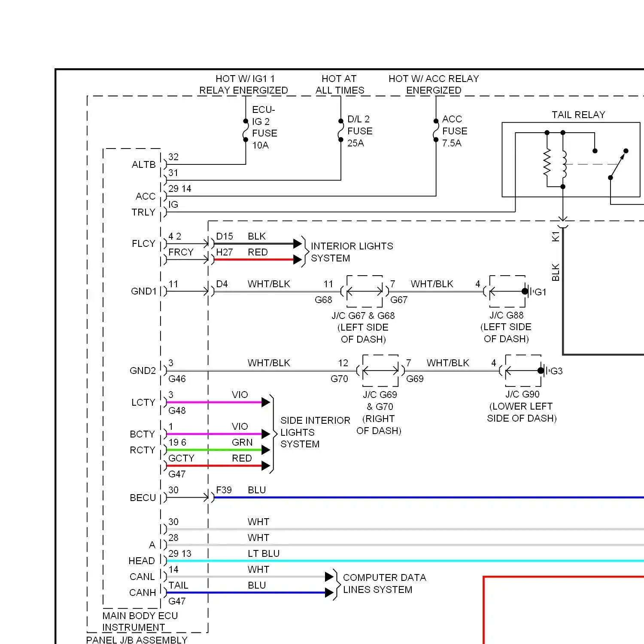Select the 'GCTY' terminal label
The width and height of the screenshot is (644, 644).
181,458
